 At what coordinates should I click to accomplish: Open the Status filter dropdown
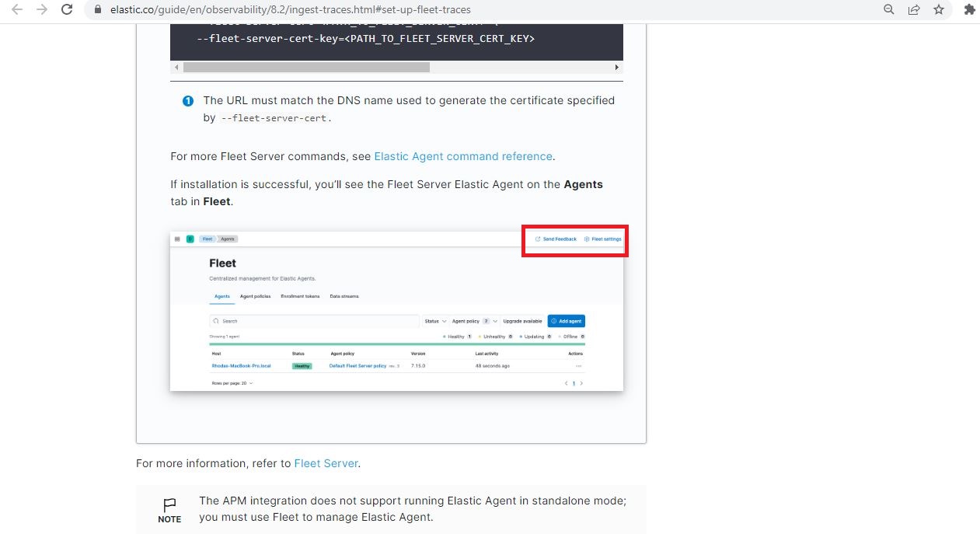(434, 321)
